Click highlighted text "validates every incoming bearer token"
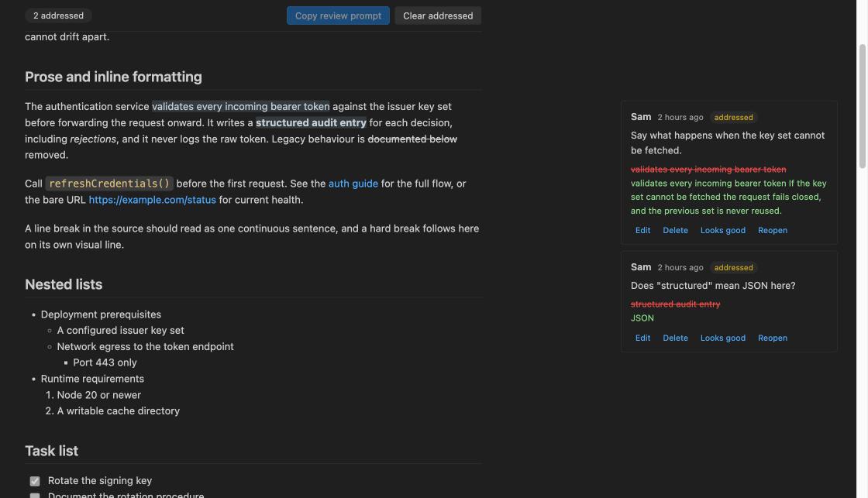868x498 pixels. coord(241,106)
